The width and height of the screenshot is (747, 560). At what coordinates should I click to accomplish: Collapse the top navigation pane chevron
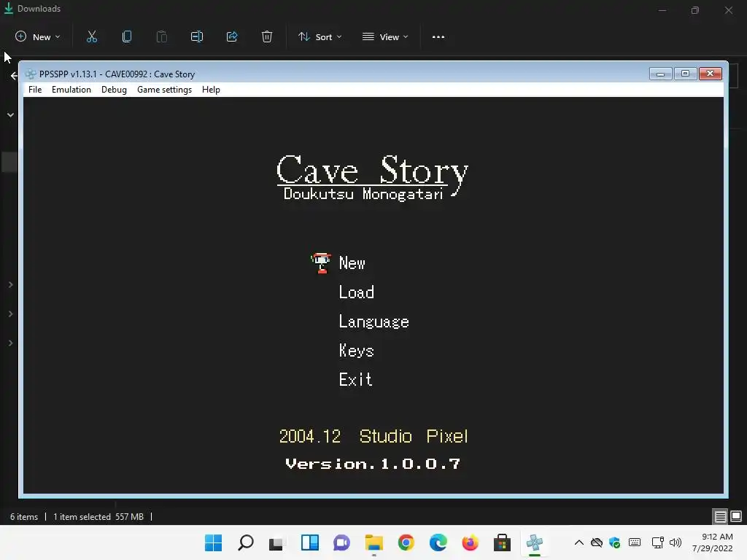(x=10, y=114)
